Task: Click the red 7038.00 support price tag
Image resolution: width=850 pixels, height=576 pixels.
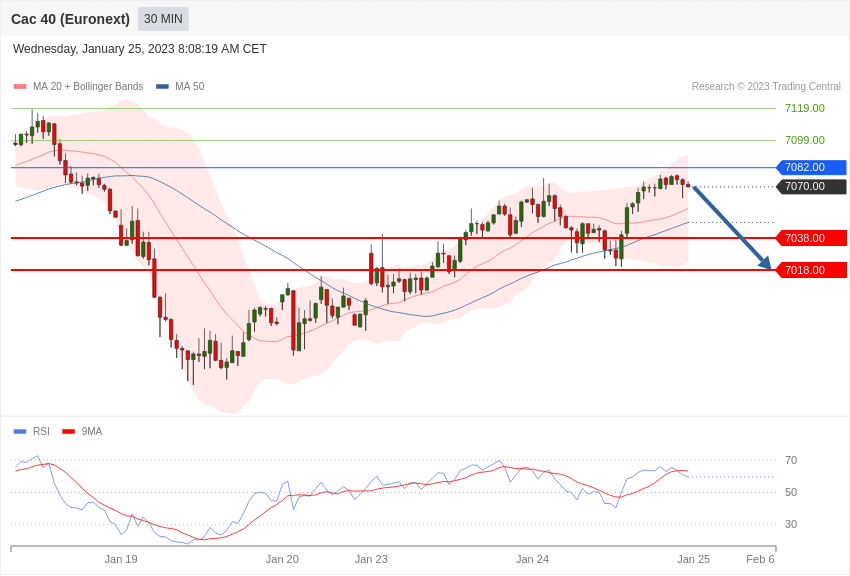Action: (811, 238)
